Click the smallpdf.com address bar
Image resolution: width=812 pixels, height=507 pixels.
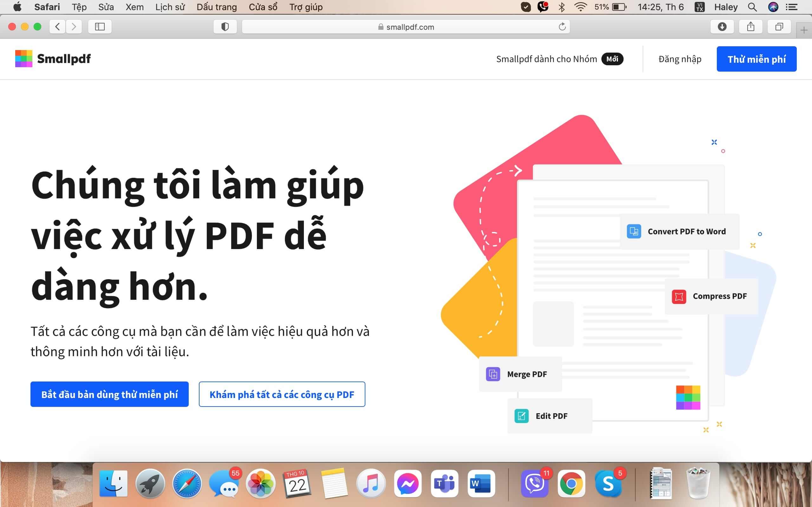coord(406,27)
